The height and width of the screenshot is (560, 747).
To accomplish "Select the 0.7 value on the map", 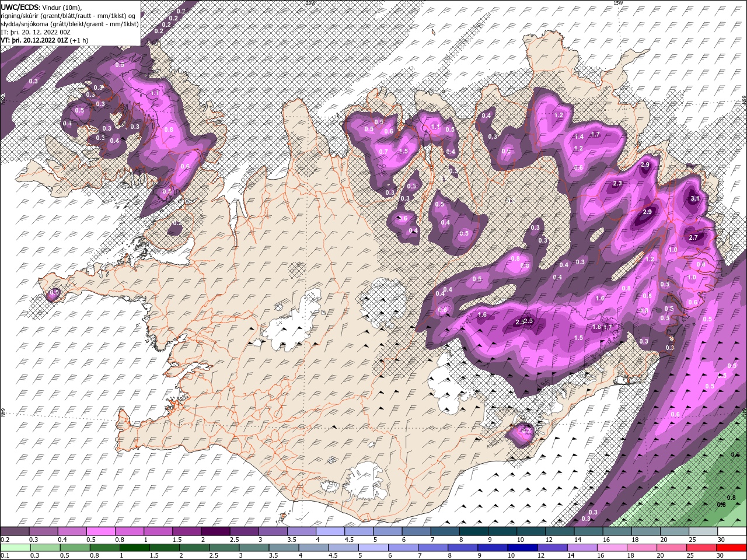I will (383, 152).
